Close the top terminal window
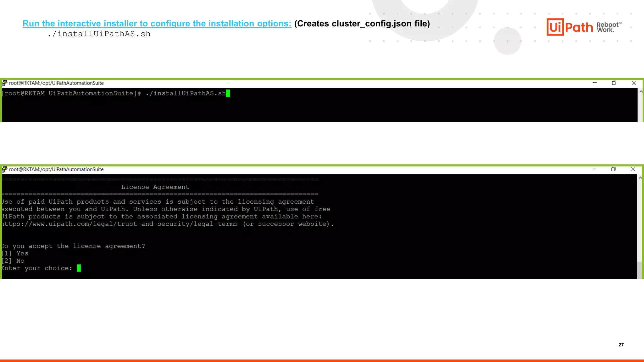This screenshot has width=644, height=362. (634, 83)
